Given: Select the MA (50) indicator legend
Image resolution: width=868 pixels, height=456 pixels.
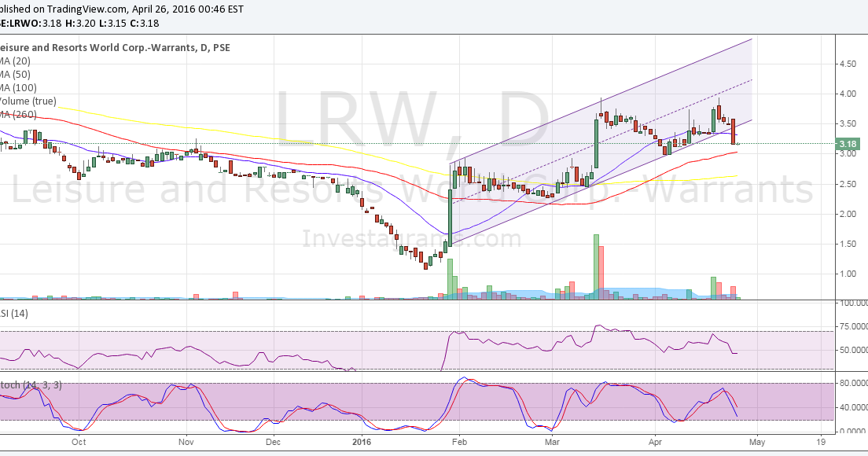Looking at the screenshot, I should tap(15, 74).
